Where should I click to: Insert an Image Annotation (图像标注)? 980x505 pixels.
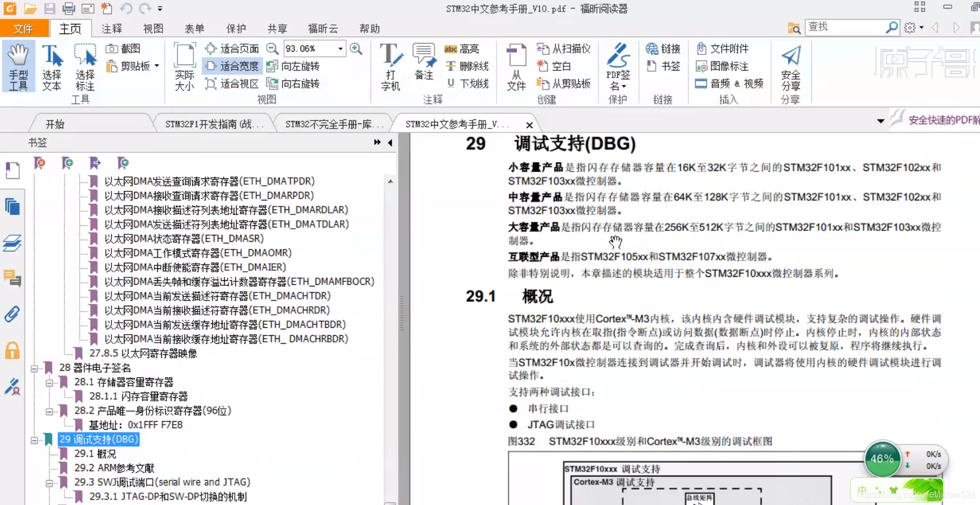(723, 66)
